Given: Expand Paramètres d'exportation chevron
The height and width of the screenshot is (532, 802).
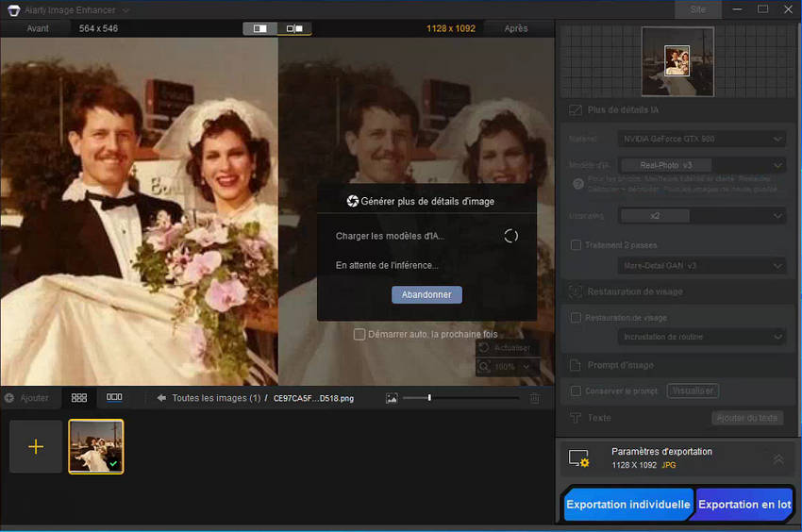Looking at the screenshot, I should (x=778, y=458).
